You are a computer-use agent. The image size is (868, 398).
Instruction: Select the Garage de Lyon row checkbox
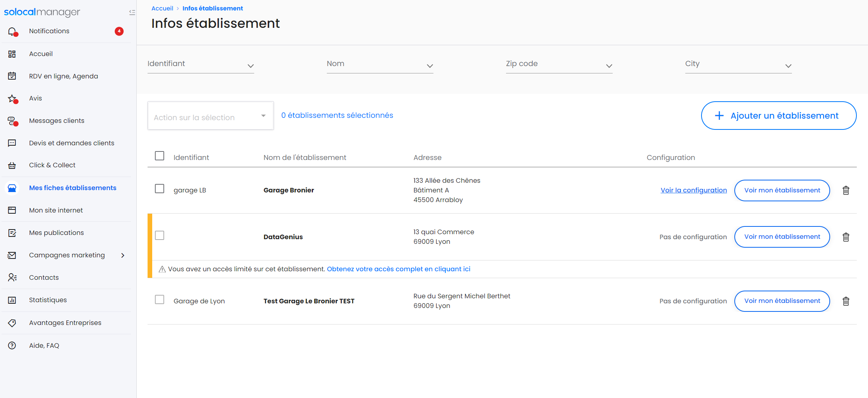click(x=160, y=299)
